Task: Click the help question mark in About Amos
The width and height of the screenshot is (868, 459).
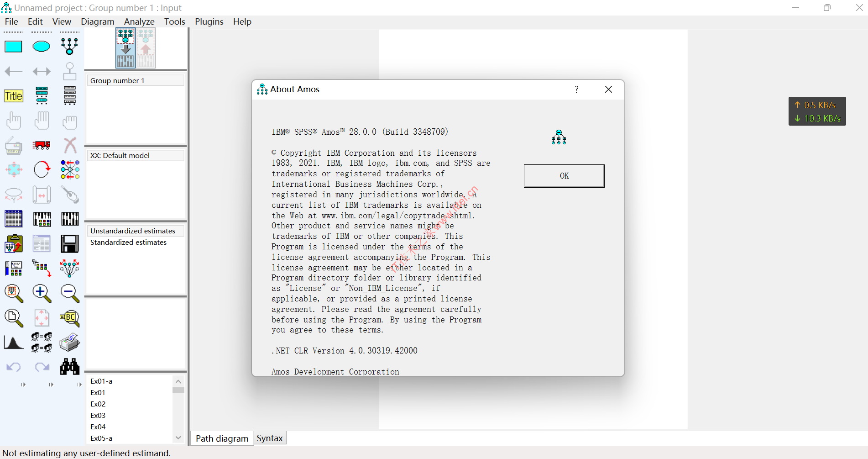Action: pyautogui.click(x=576, y=89)
